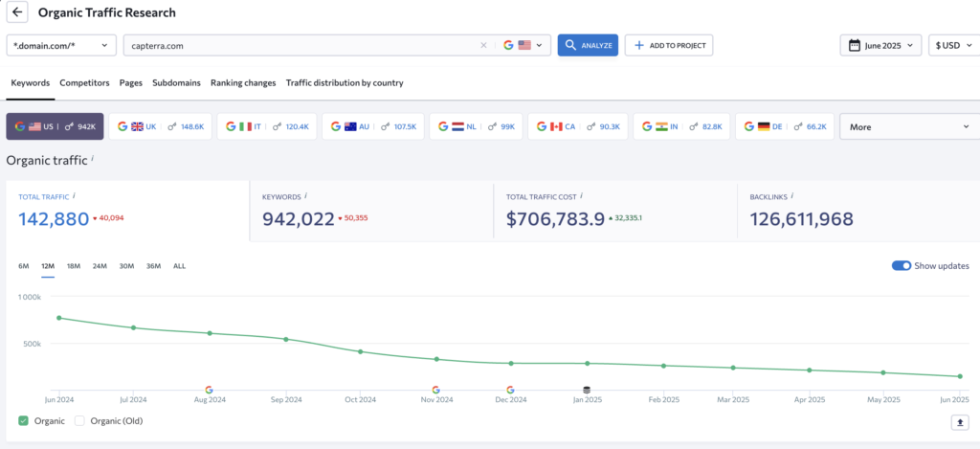The width and height of the screenshot is (980, 449).
Task: Click info icon beside Total Traffic Cost
Action: coord(582,195)
